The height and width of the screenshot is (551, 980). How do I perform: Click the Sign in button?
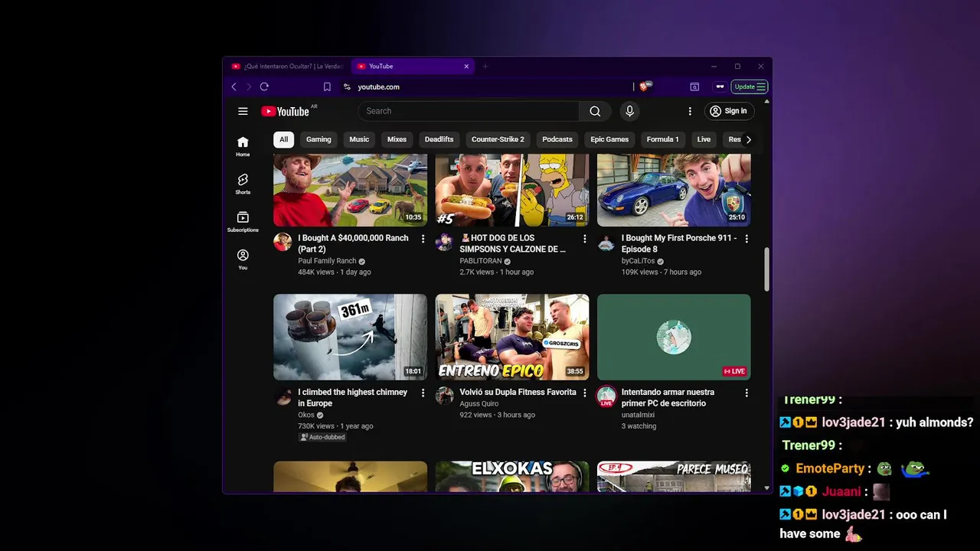tap(728, 111)
